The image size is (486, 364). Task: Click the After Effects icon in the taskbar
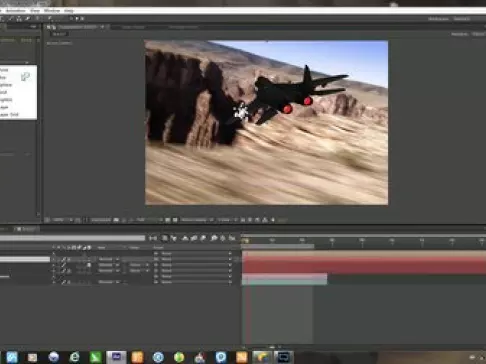116,357
